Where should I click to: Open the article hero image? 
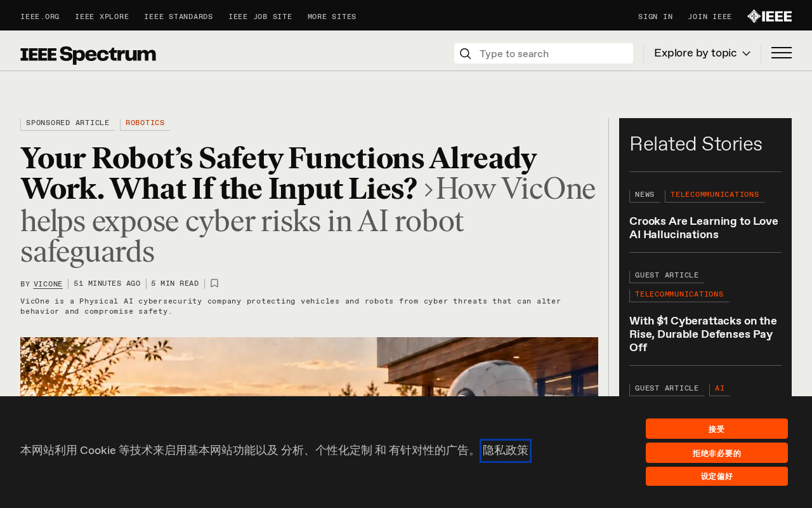tap(309, 367)
